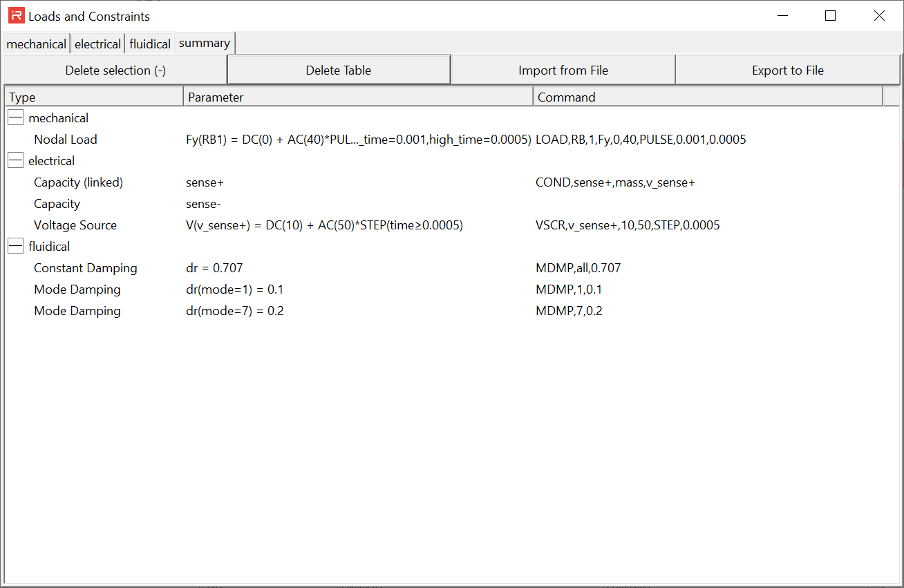Click the Command column header
904x588 pixels.
[x=708, y=97]
